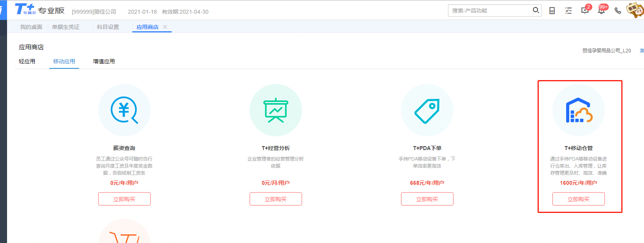
Task: Click the phone contact icon
Action: pyautogui.click(x=618, y=11)
